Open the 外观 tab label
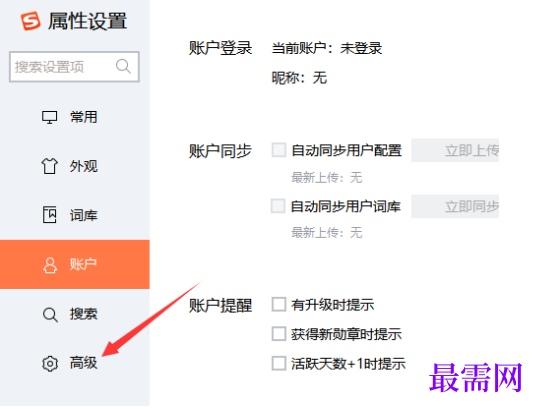This screenshot has height=409, width=541. point(83,166)
